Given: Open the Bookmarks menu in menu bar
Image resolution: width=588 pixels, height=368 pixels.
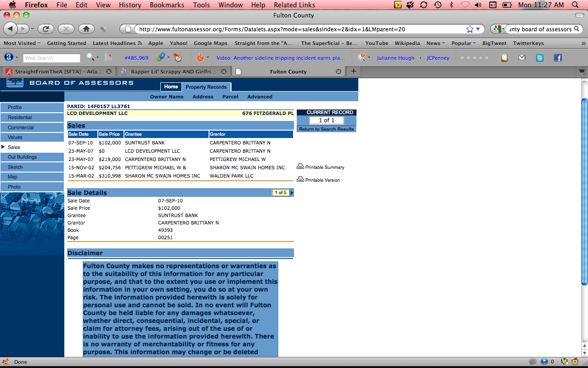Looking at the screenshot, I should pos(167,5).
